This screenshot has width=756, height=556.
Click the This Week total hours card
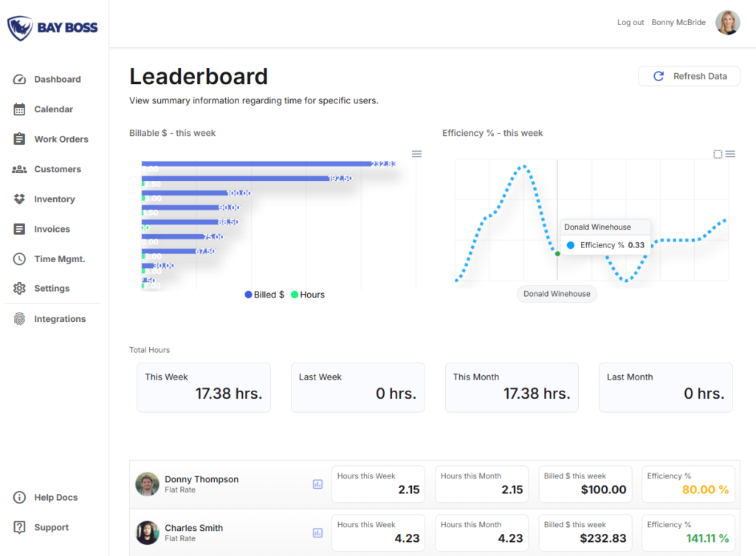tap(204, 387)
